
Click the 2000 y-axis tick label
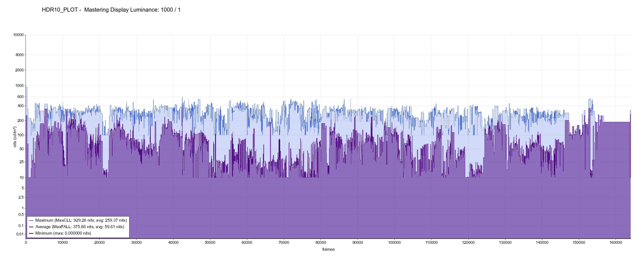pos(20,70)
